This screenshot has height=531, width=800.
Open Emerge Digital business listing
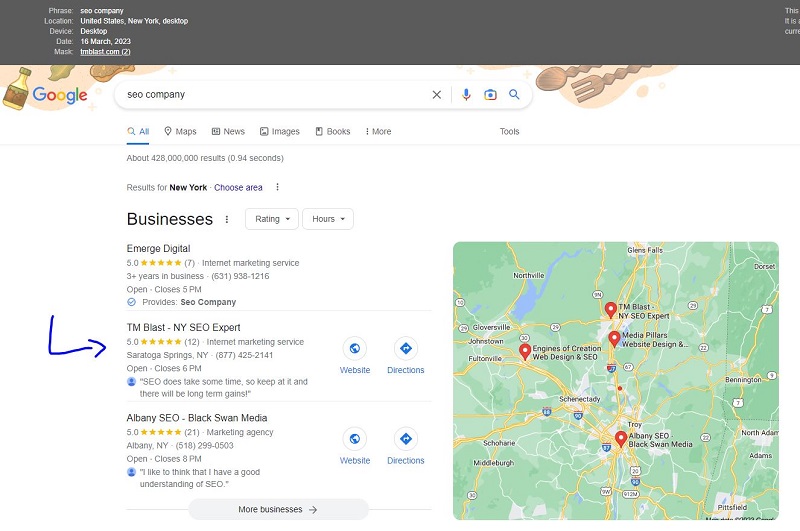pos(158,248)
